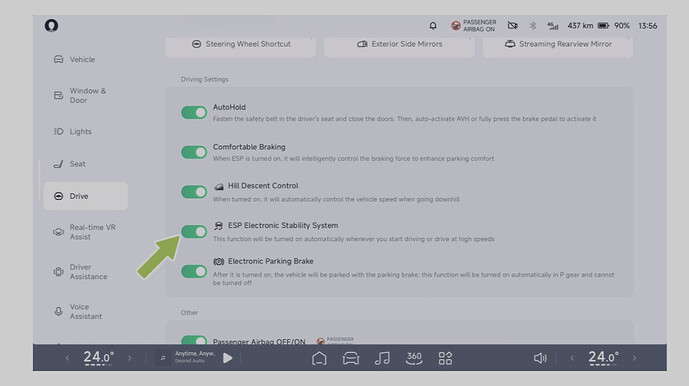Tap the left 24.0° temperature display

coord(98,358)
